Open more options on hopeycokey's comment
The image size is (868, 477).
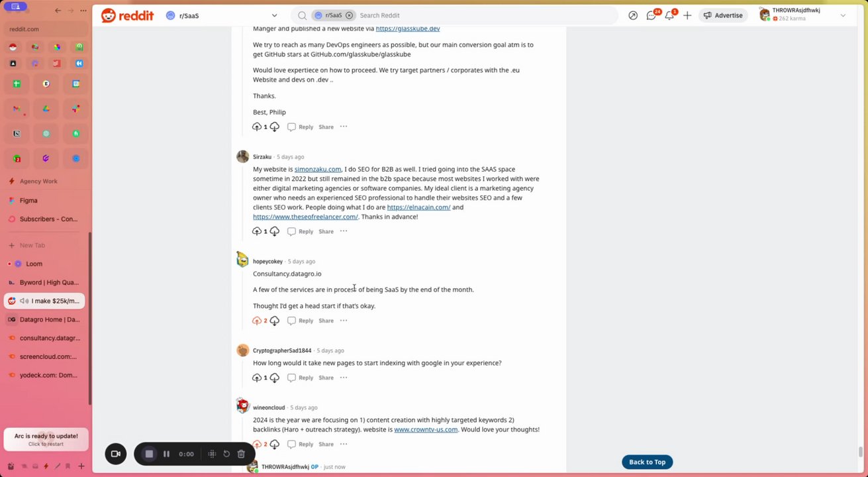(343, 321)
